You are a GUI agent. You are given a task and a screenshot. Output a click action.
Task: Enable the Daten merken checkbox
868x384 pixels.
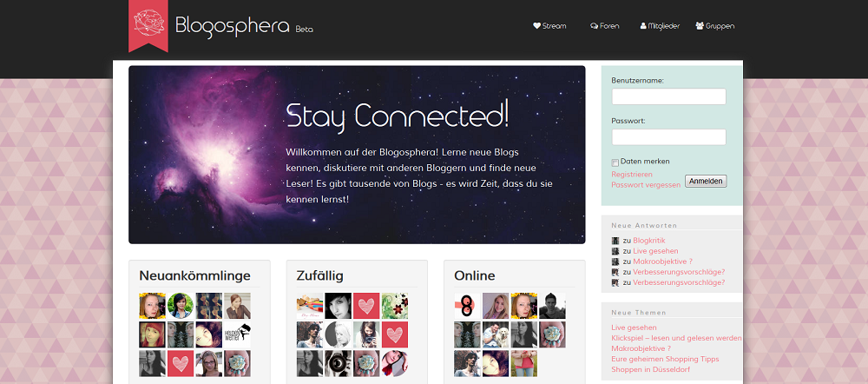[615, 162]
